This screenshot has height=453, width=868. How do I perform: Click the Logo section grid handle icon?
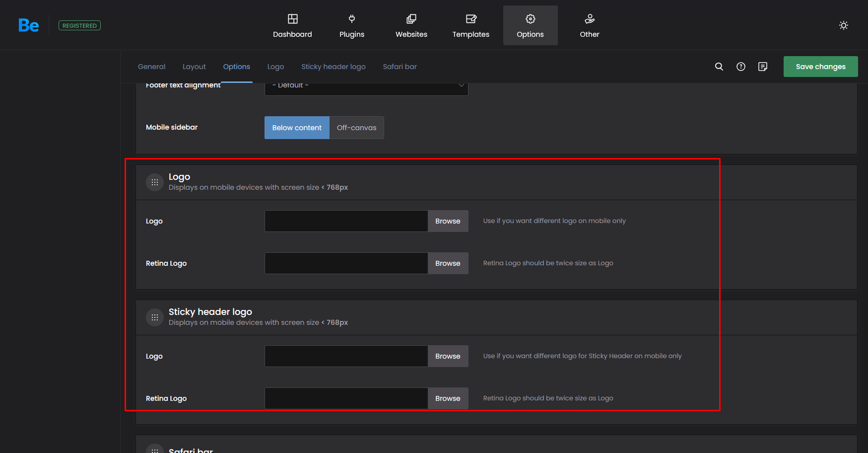click(155, 182)
